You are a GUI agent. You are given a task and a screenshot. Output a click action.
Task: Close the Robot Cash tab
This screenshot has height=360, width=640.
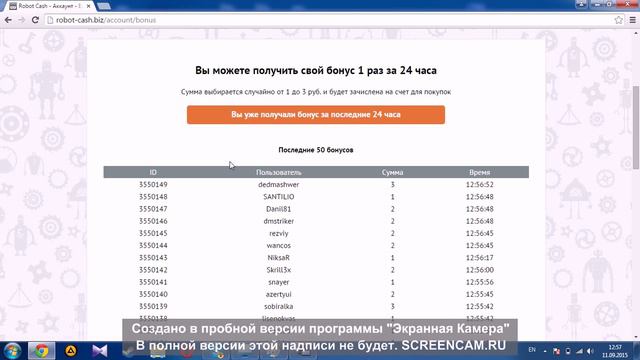[x=89, y=6]
